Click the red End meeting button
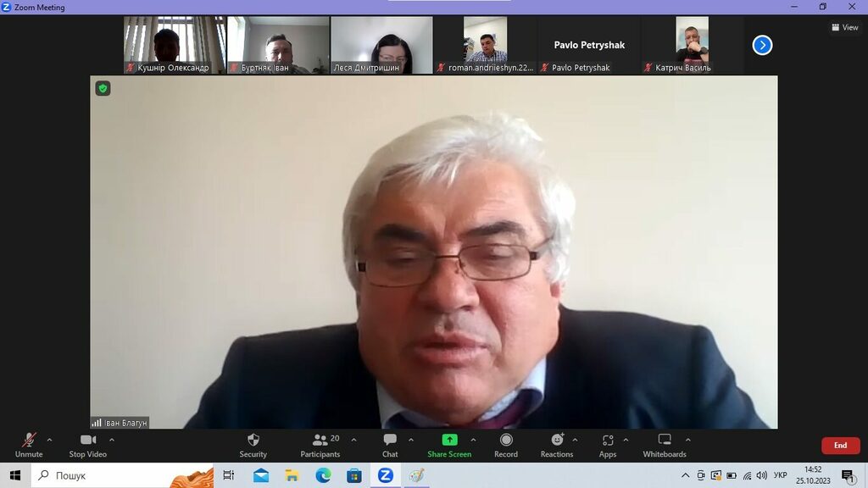Viewport: 868px width, 488px height. tap(840, 446)
